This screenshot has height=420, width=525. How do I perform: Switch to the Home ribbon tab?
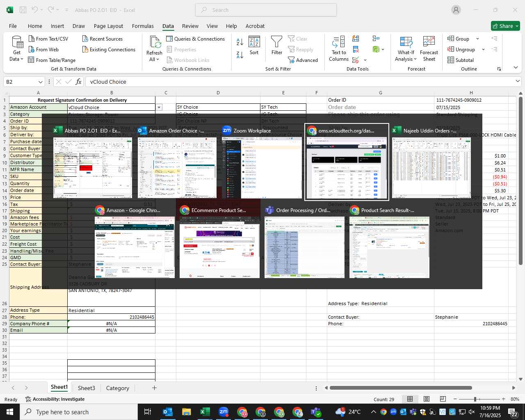(x=35, y=26)
